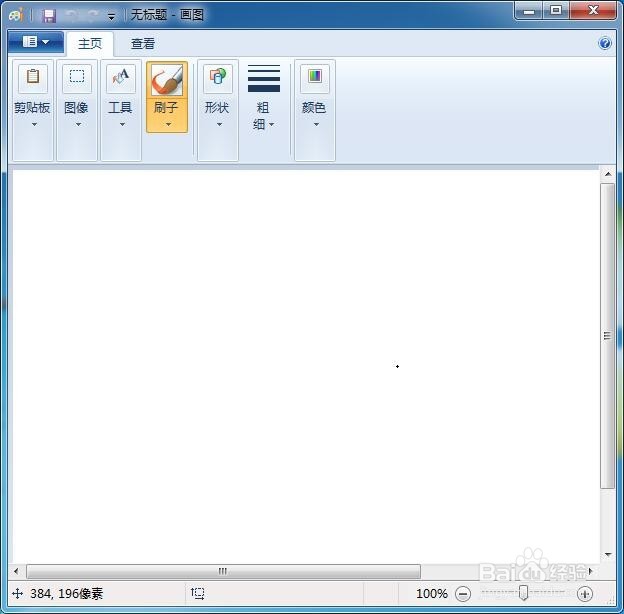Click the zoom slider handle
Viewport: 624px width, 614px height.
524,592
